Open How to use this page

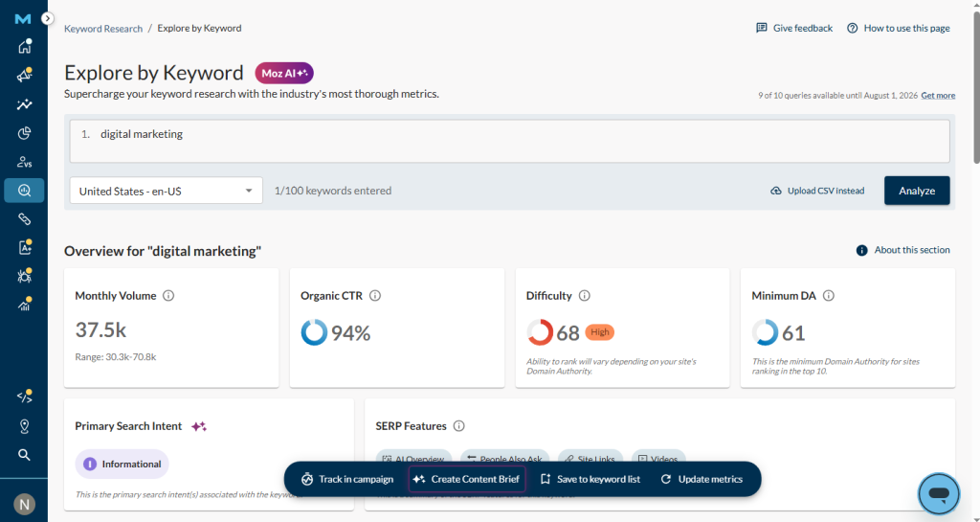(898, 28)
